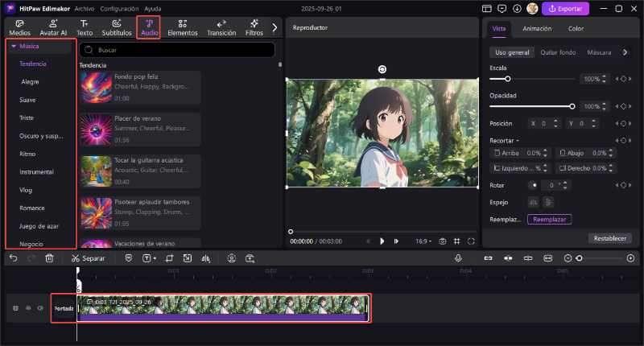Viewport: 644px width, 346px height.
Task: Select the Placer de verano track thumbnail
Action: point(96,130)
